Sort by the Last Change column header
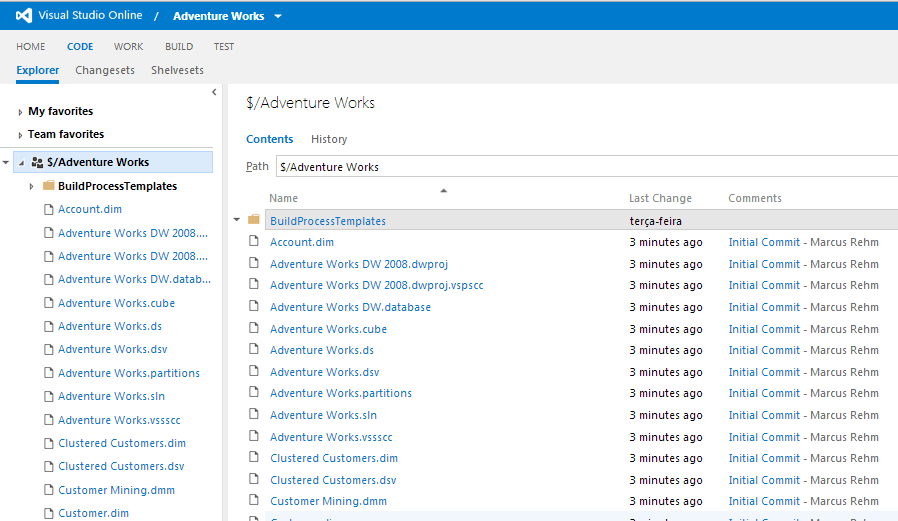The height and width of the screenshot is (521, 898). 660,198
